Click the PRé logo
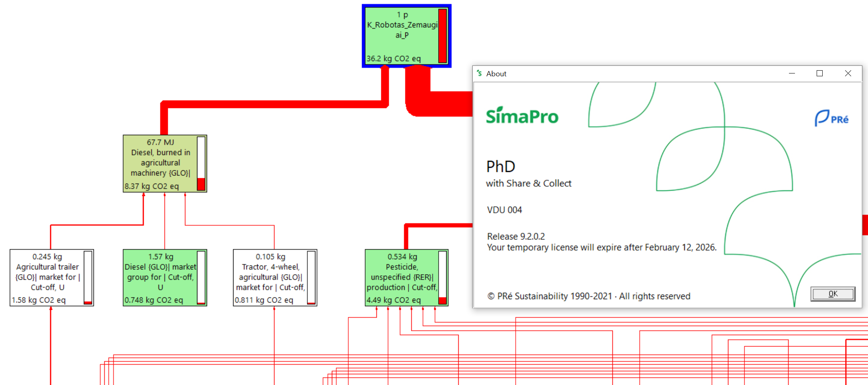The height and width of the screenshot is (385, 868). pos(831,118)
